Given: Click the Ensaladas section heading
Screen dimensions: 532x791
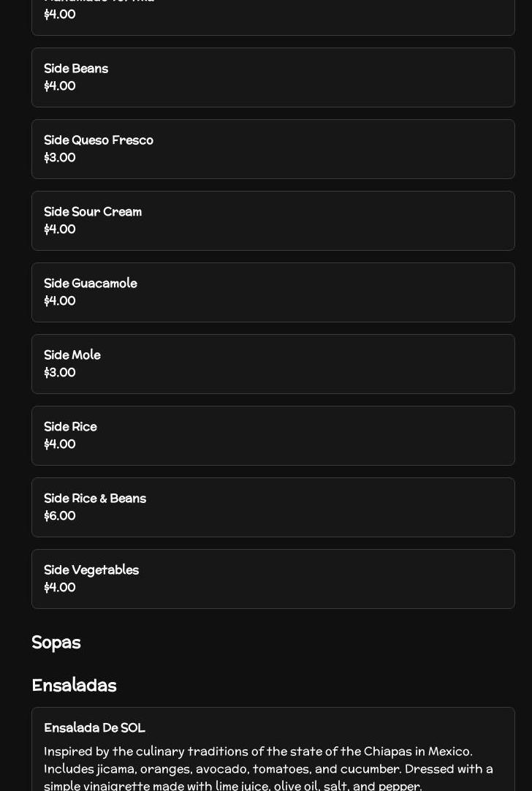Looking at the screenshot, I should pos(74,685).
